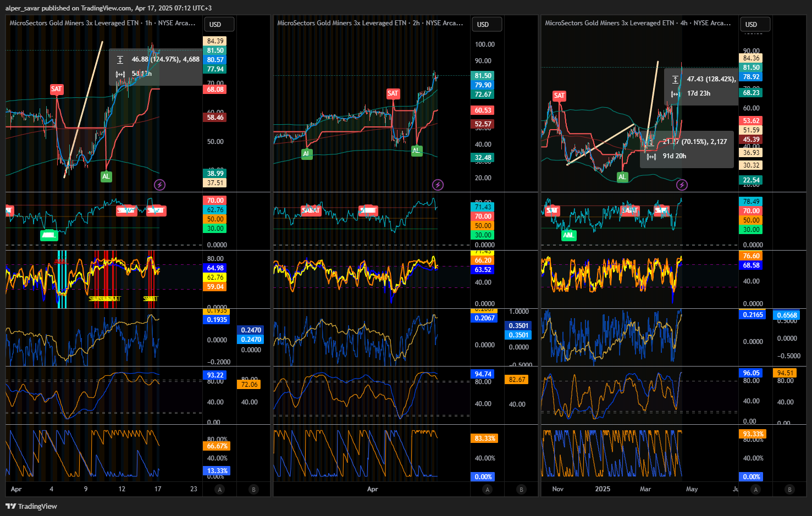Click the time-range icon beside 5d 12h
The image size is (812, 516).
(x=120, y=74)
